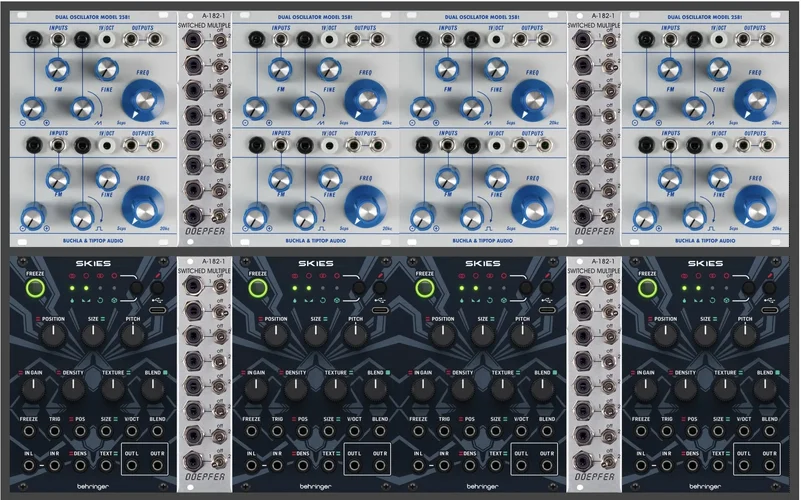This screenshot has width=801, height=500.
Task: Flip bottom switch on lower-row left A-182-1
Action: point(220,463)
